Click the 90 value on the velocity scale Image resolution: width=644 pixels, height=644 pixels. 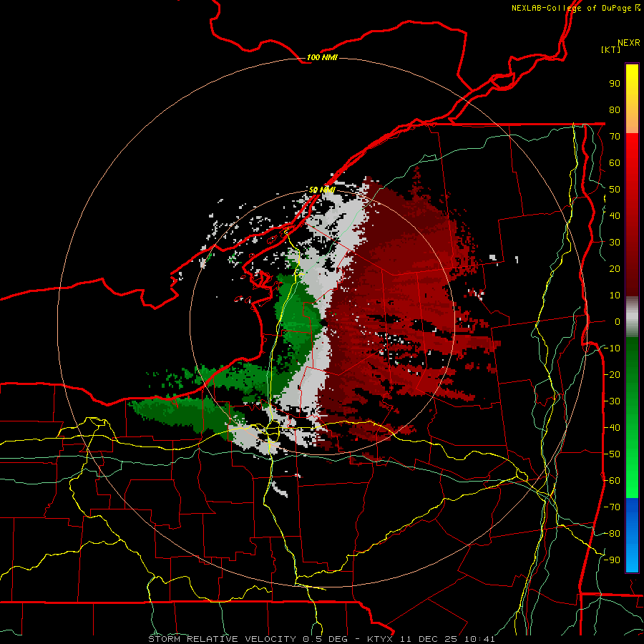(x=615, y=84)
